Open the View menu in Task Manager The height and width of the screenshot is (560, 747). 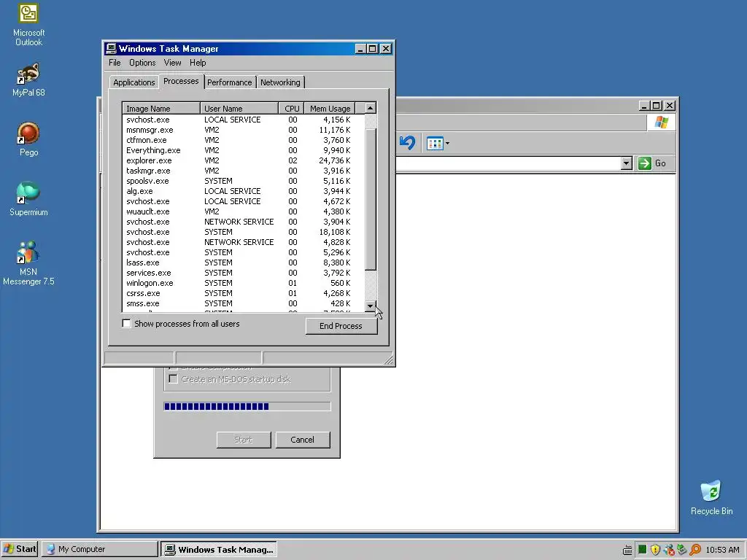pos(172,63)
